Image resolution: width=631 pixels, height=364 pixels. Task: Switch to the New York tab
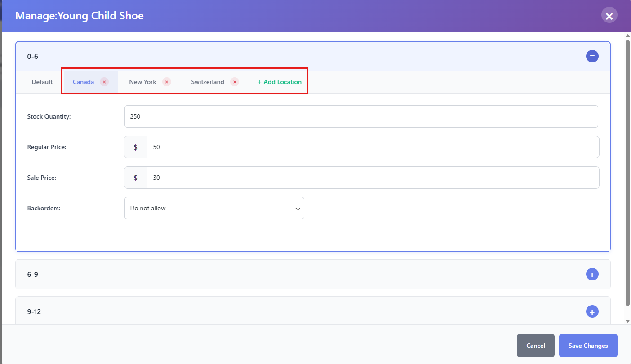[142, 82]
